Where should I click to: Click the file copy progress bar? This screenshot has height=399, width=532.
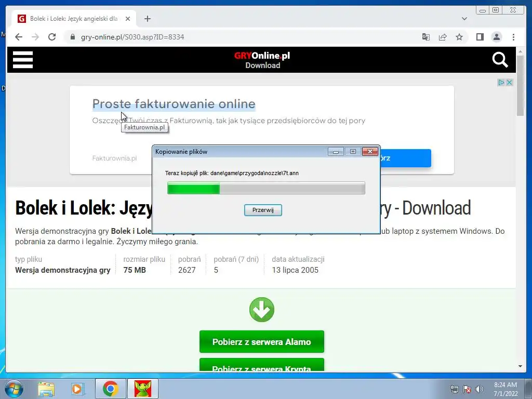tap(266, 188)
